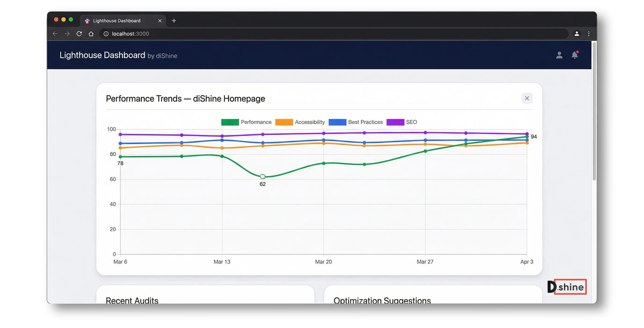This screenshot has width=644, height=328.
Task: Click the Lighthouse Dashboard header title
Action: 102,55
